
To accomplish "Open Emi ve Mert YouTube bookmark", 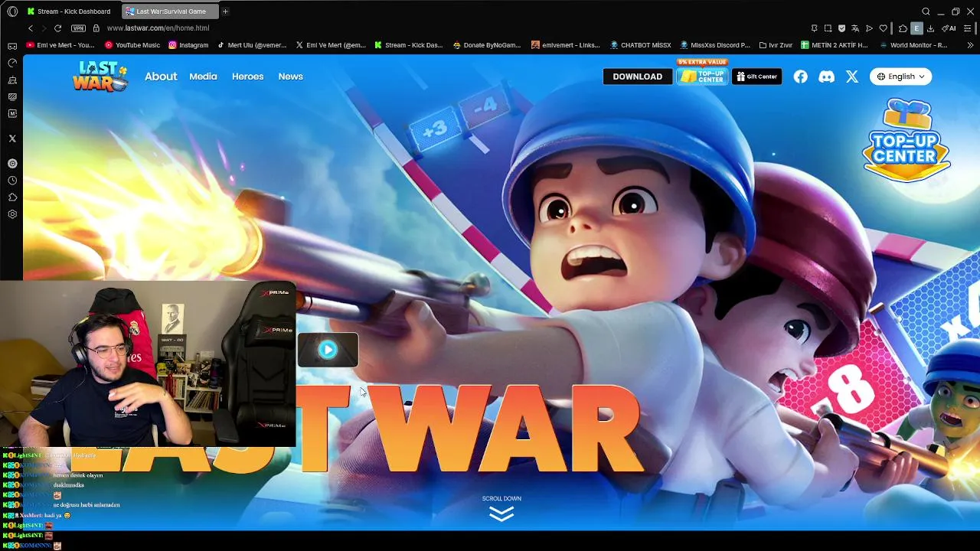I will click(60, 45).
